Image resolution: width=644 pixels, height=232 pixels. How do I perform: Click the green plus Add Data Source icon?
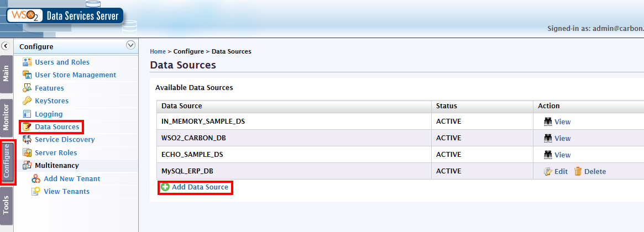click(165, 187)
